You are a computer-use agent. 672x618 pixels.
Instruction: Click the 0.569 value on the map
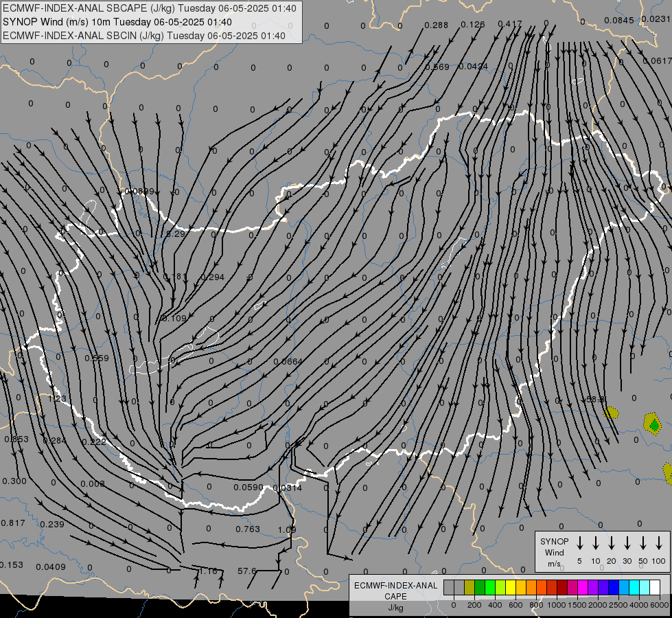coord(437,67)
